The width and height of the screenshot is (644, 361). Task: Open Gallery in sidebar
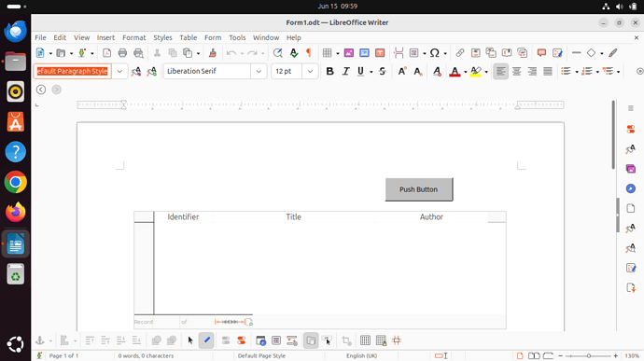[631, 169]
